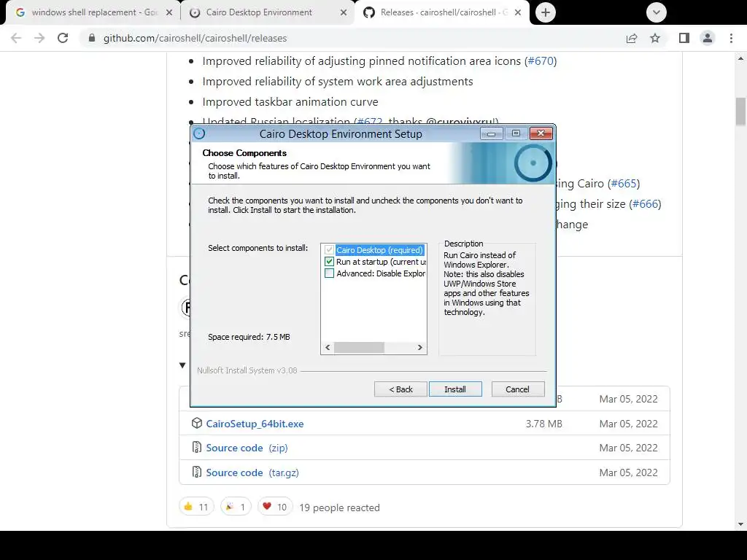The height and width of the screenshot is (560, 747).
Task: Click the padlock site info icon
Action: tap(93, 38)
